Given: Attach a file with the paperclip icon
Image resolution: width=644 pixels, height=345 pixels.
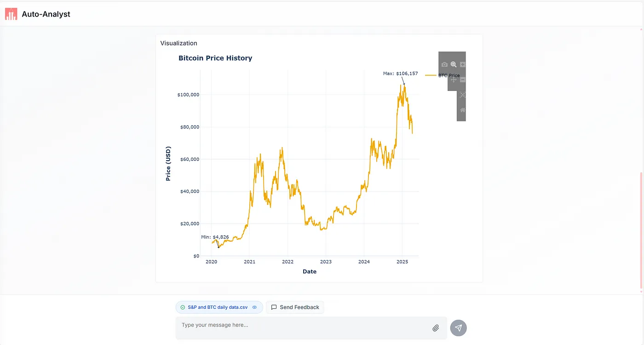Looking at the screenshot, I should 436,328.
